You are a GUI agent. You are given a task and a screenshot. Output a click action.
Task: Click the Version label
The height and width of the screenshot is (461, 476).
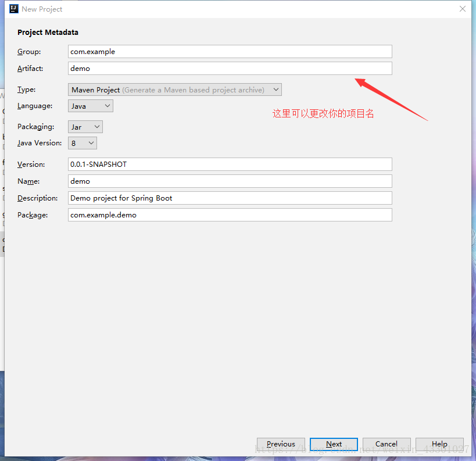[31, 165]
